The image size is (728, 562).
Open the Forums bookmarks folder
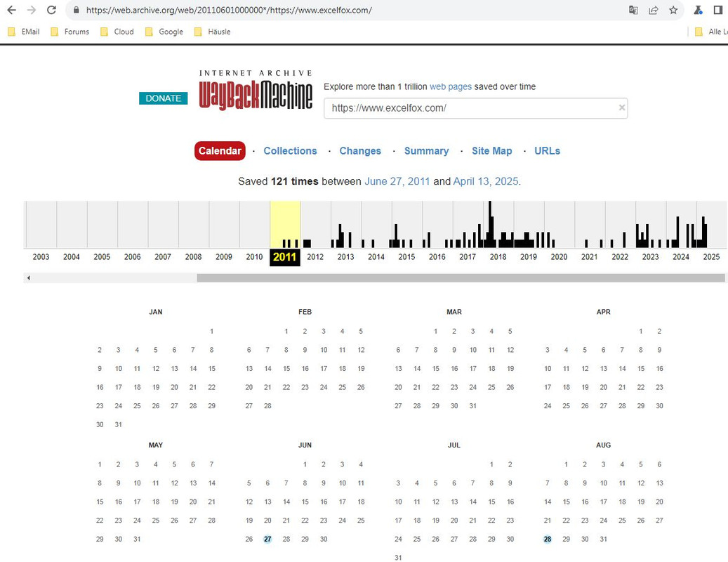point(70,32)
